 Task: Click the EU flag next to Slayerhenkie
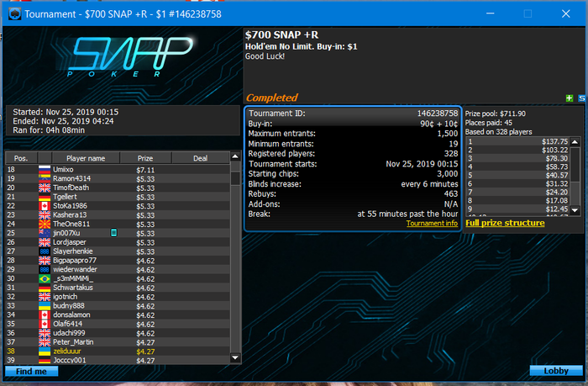click(x=45, y=251)
